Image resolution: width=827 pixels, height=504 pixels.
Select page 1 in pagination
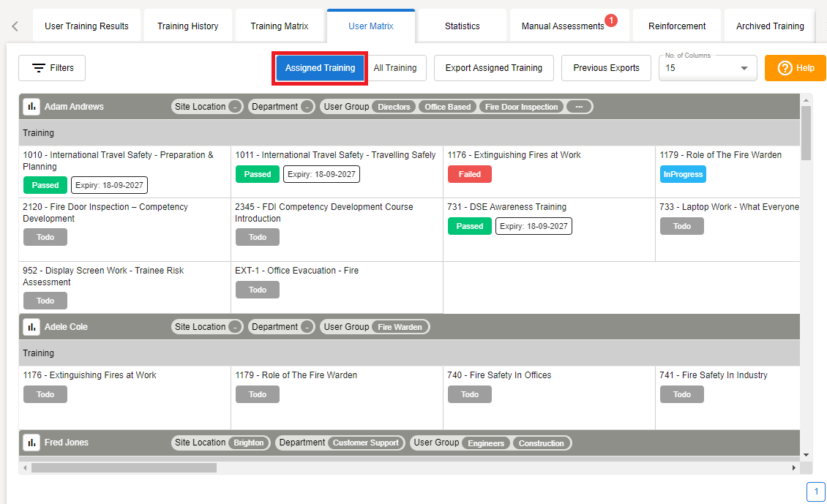coord(815,492)
